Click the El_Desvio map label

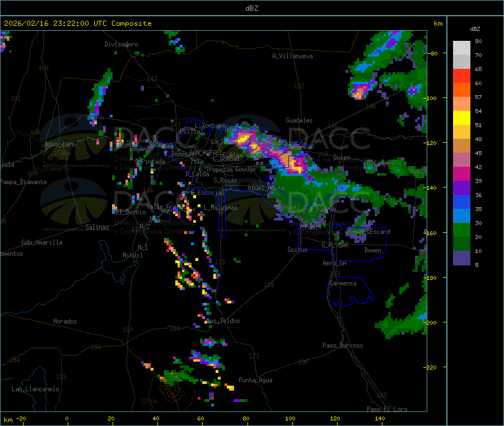click(131, 212)
